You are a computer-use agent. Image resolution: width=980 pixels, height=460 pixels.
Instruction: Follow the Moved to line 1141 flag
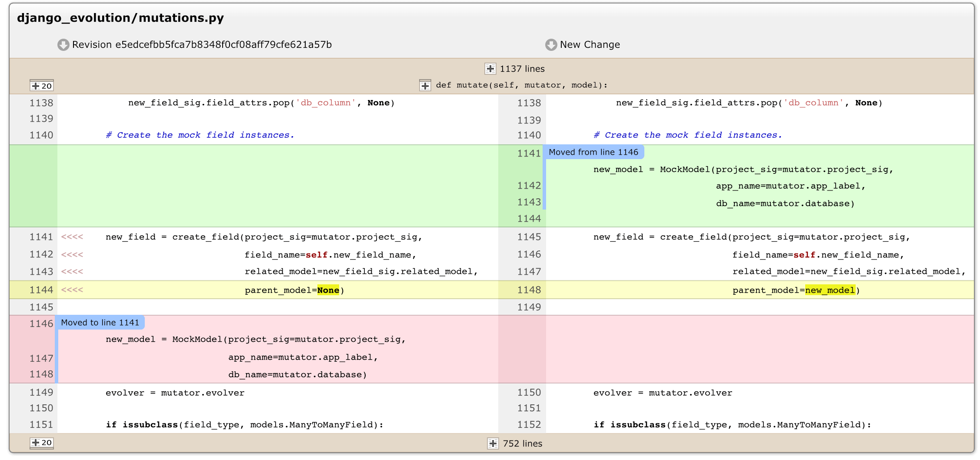pyautogui.click(x=100, y=323)
